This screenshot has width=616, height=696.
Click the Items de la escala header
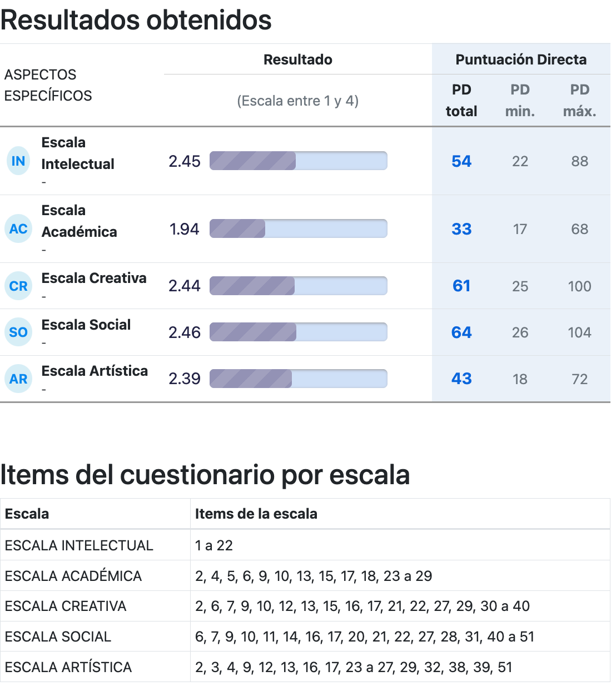256,514
